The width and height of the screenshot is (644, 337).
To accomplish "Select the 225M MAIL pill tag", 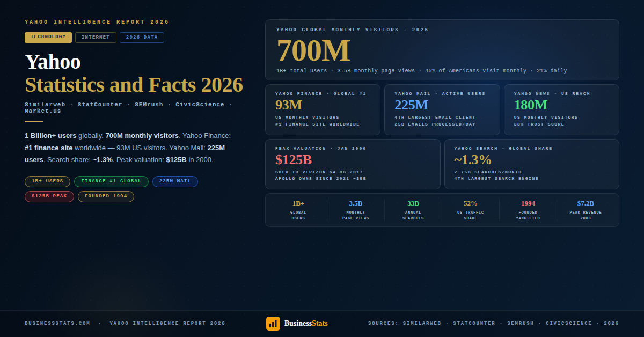I will click(175, 181).
